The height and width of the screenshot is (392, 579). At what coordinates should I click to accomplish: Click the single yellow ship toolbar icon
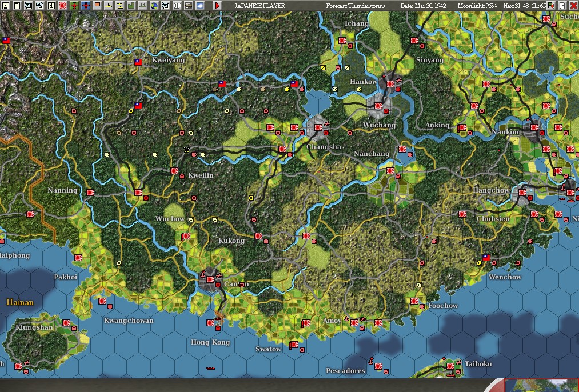pos(109,5)
